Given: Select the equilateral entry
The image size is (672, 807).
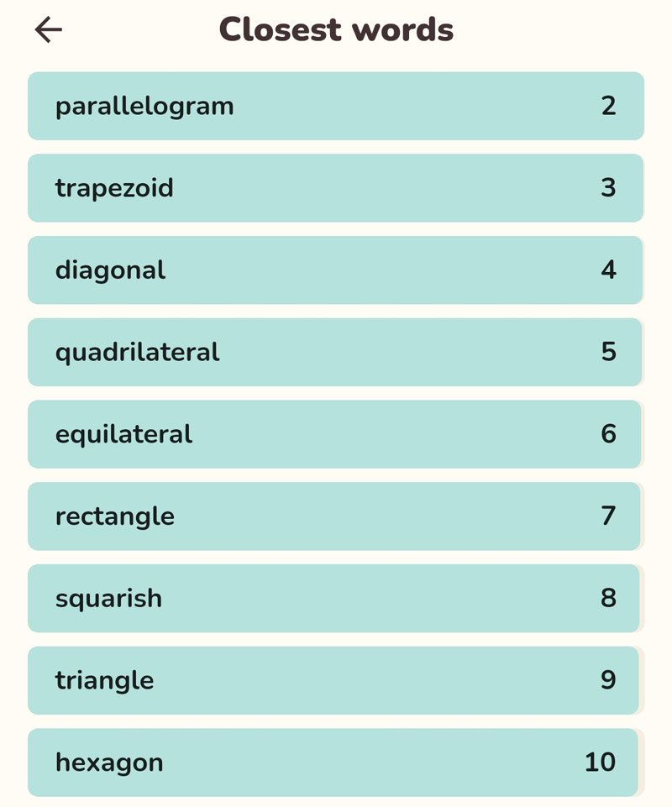Looking at the screenshot, I should click(334, 434).
